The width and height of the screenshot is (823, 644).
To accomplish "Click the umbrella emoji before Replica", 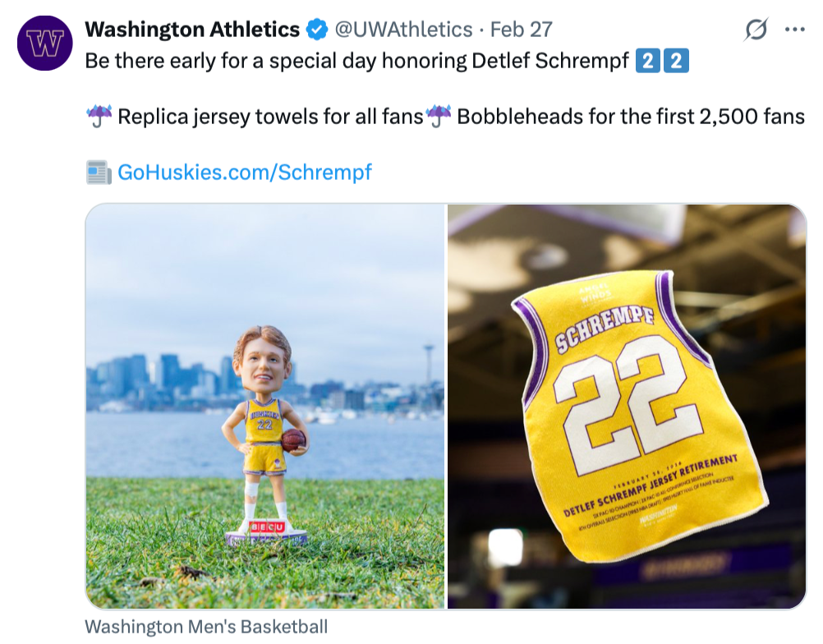I will pos(99,117).
